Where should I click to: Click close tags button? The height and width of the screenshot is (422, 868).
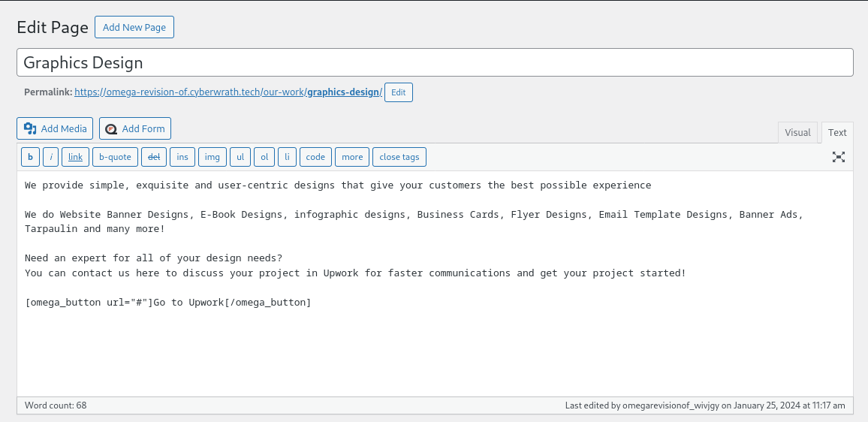[x=399, y=157]
